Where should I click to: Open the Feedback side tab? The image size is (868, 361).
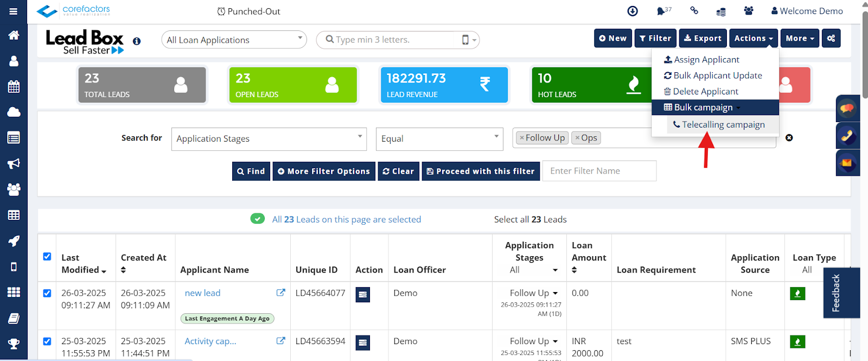click(x=841, y=293)
